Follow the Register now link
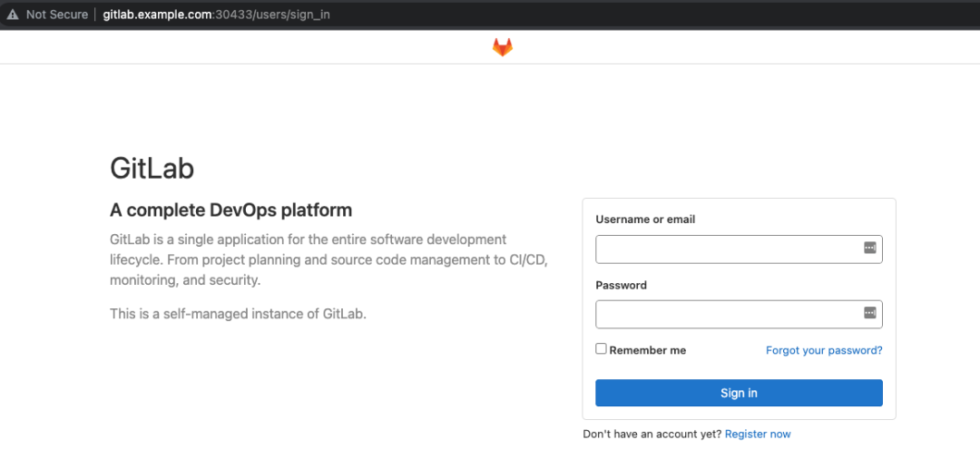Screen dimensions: 980x469 click(758, 434)
